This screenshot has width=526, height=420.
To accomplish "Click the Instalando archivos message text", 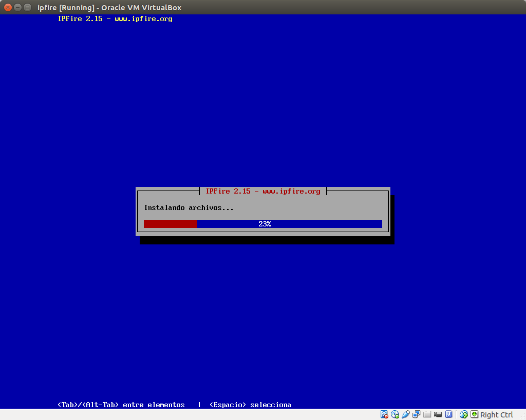I will pos(187,207).
